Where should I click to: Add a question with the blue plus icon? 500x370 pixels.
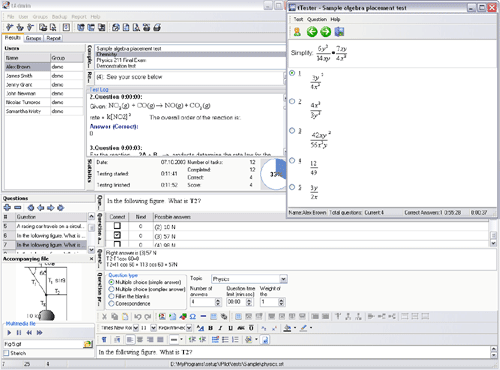click(7, 208)
